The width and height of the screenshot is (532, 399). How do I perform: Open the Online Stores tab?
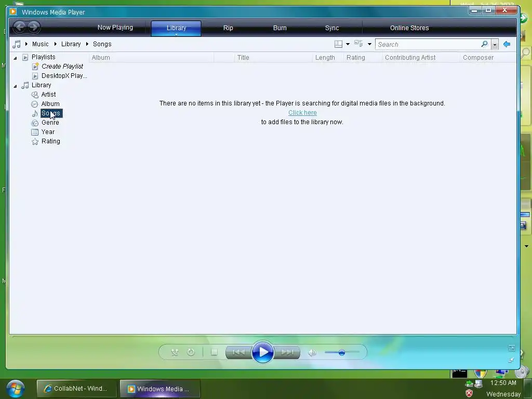(x=409, y=28)
